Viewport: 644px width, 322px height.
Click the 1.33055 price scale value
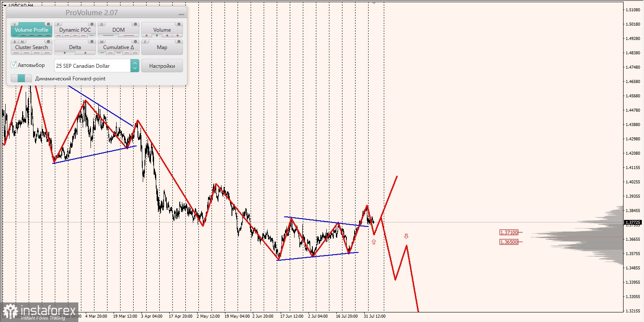[x=633, y=296]
